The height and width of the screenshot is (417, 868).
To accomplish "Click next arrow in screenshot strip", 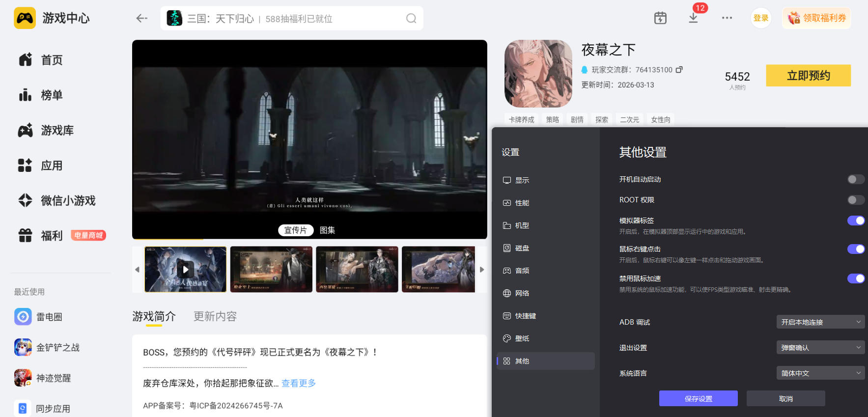I will 482,270.
